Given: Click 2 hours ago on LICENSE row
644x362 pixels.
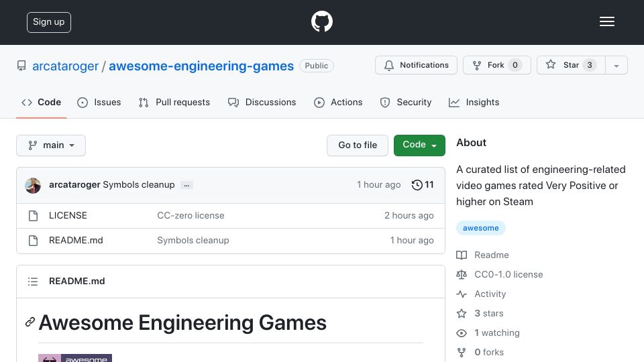Looking at the screenshot, I should [409, 215].
